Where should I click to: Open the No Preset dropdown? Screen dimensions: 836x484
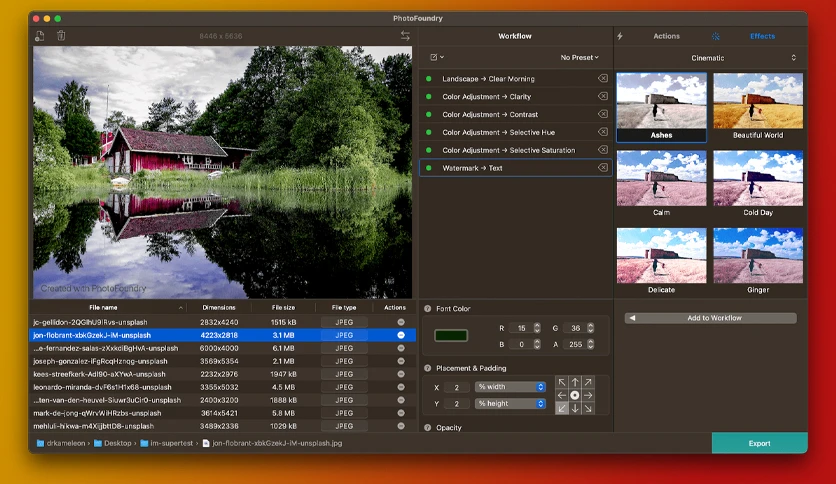[580, 58]
